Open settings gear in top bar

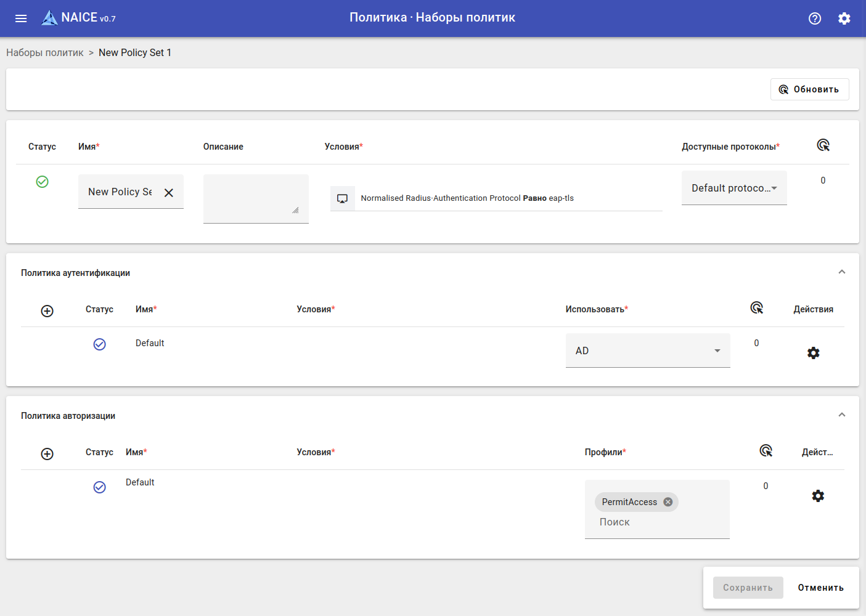point(844,18)
